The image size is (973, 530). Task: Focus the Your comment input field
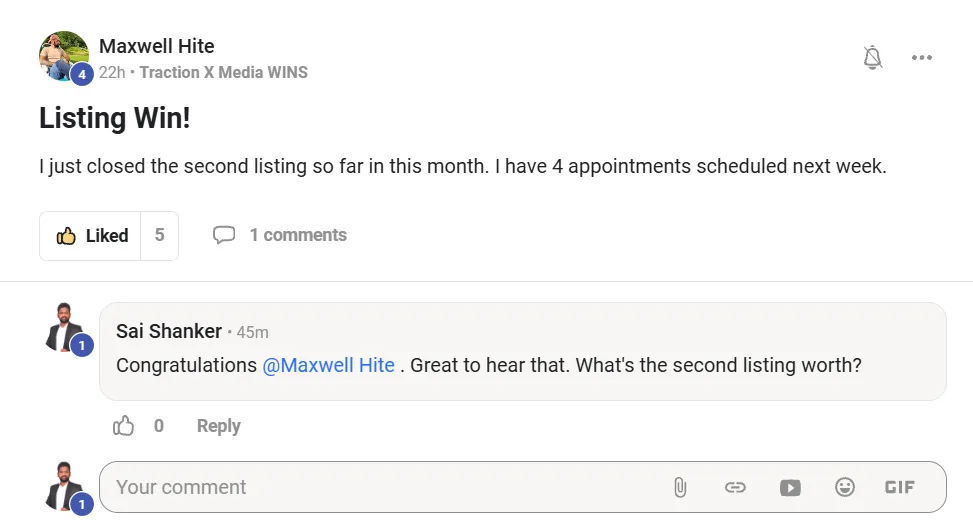click(385, 487)
